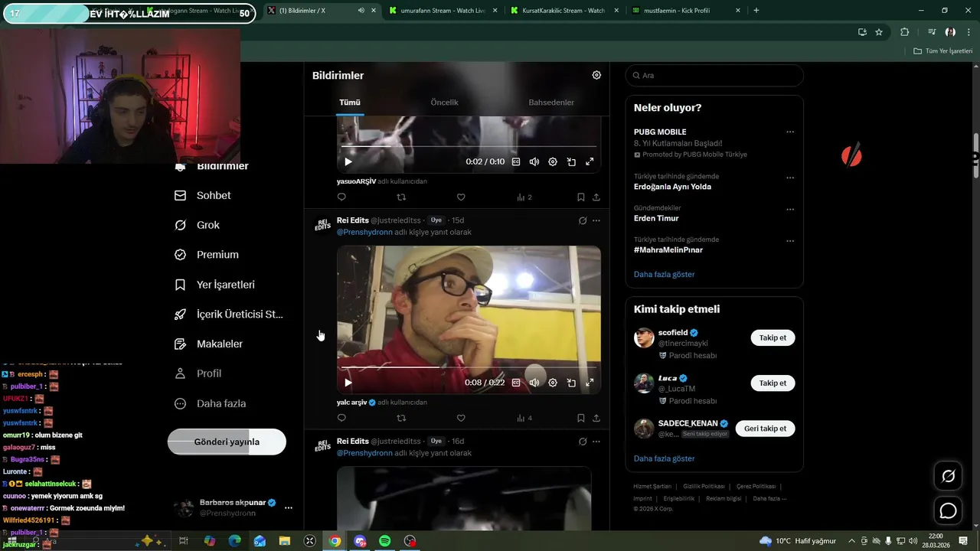Click the Gönderi yayınla post button
Image resolution: width=980 pixels, height=551 pixels.
(227, 442)
